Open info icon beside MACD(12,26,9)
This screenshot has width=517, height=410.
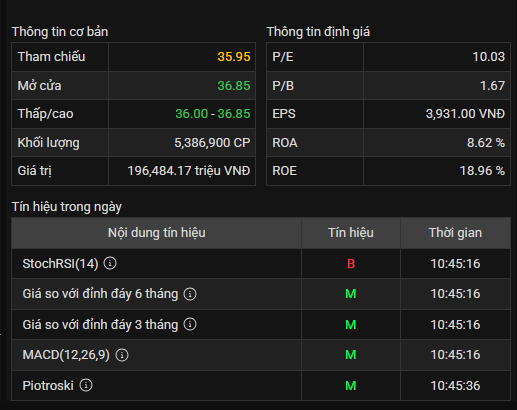[x=122, y=355]
